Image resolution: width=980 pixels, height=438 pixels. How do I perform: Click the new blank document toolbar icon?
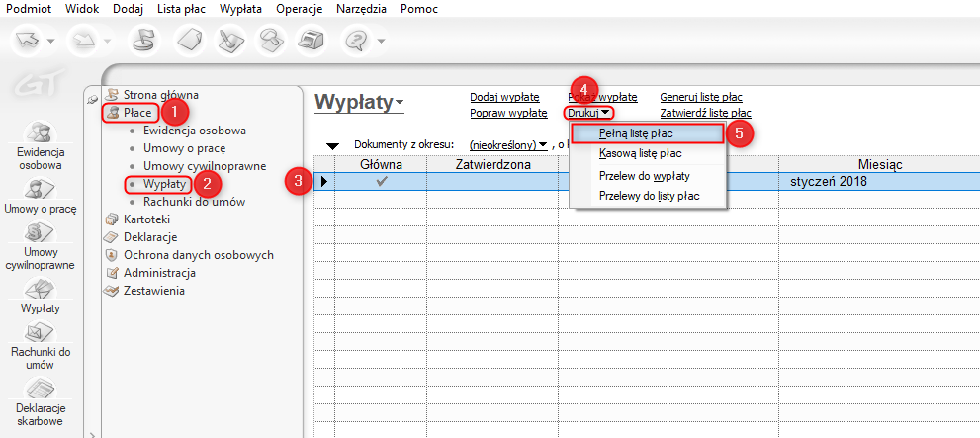[x=188, y=41]
